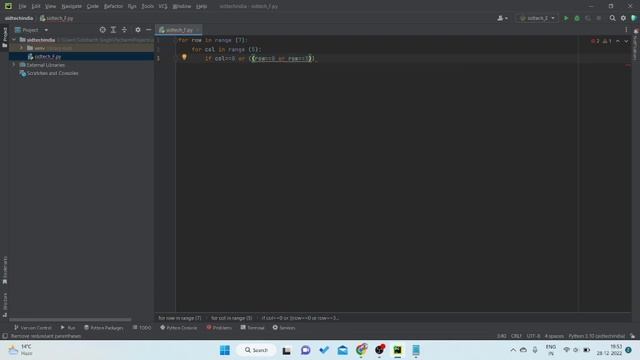Collapse all icon in Project panel header
Viewport: 640px width, 360px height.
click(124, 30)
